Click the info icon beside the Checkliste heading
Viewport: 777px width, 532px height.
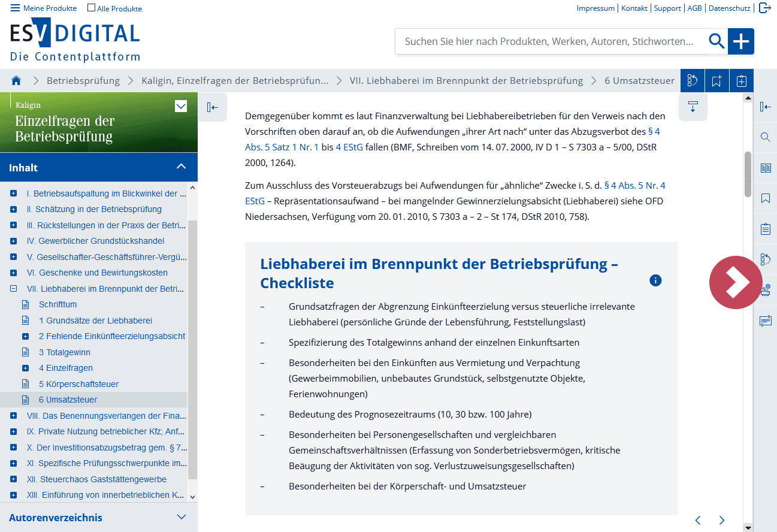click(x=655, y=280)
